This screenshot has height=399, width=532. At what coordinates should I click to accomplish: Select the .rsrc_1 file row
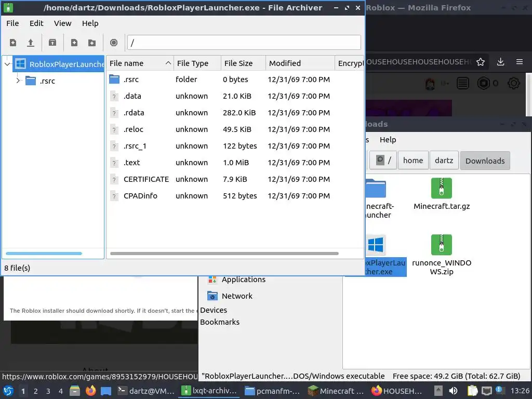pos(235,146)
